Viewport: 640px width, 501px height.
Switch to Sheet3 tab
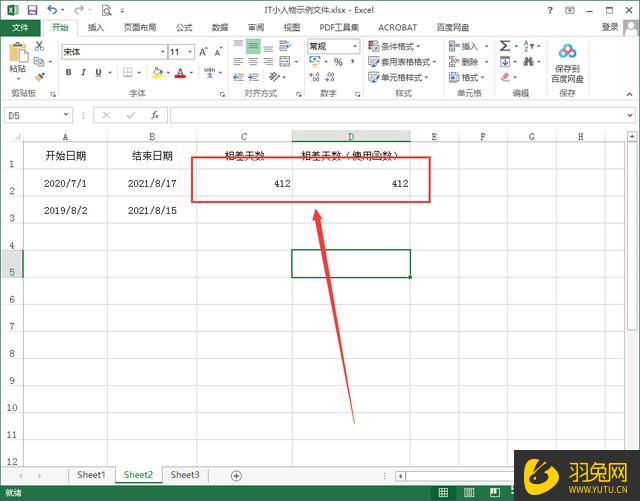(185, 475)
